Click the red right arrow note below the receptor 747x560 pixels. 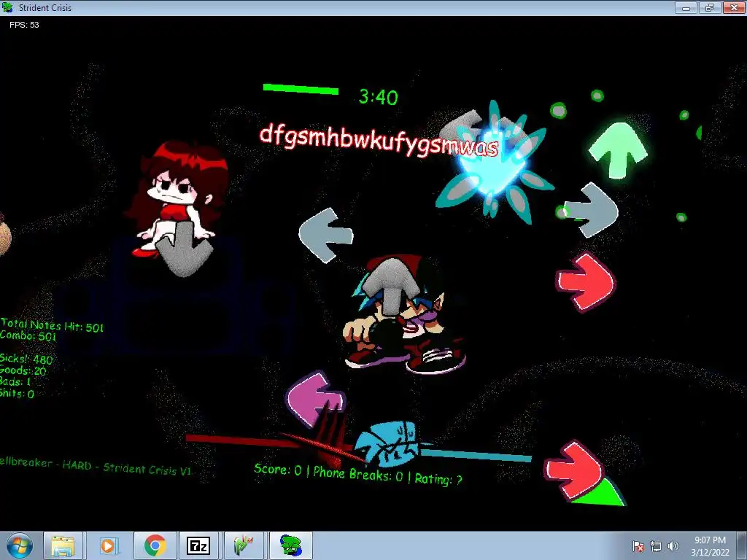(x=586, y=282)
